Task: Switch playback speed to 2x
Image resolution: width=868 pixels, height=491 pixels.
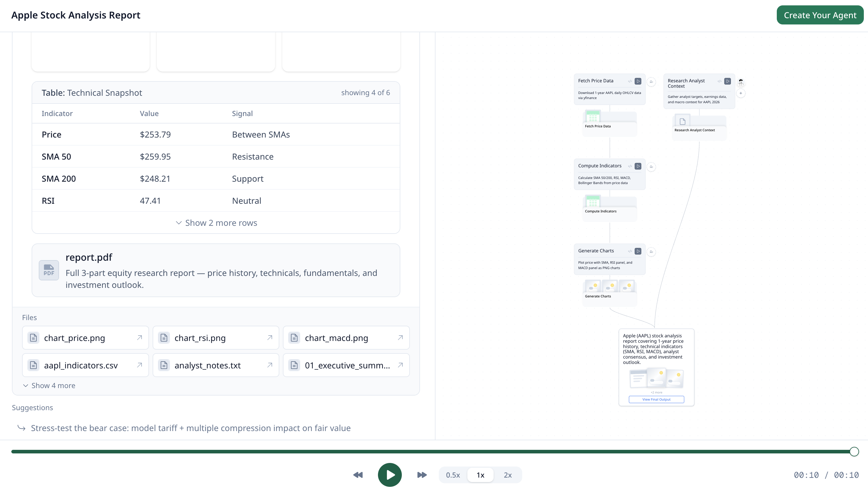Action: (x=507, y=475)
